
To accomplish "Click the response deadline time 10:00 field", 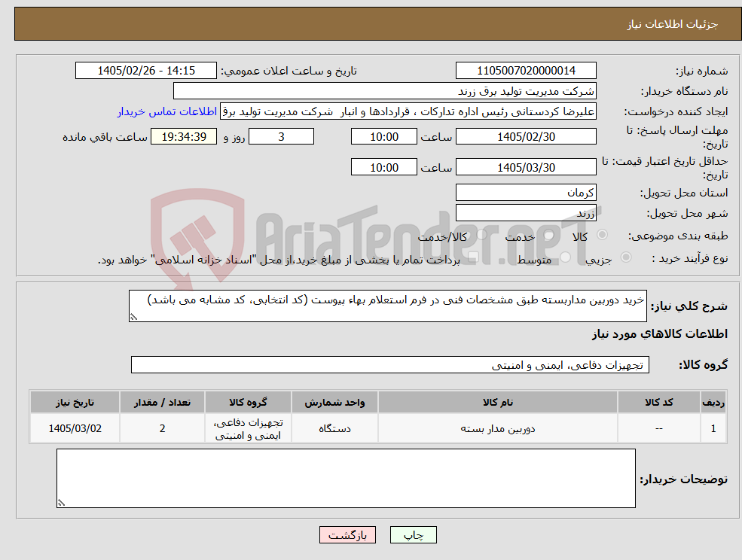I will [383, 137].
